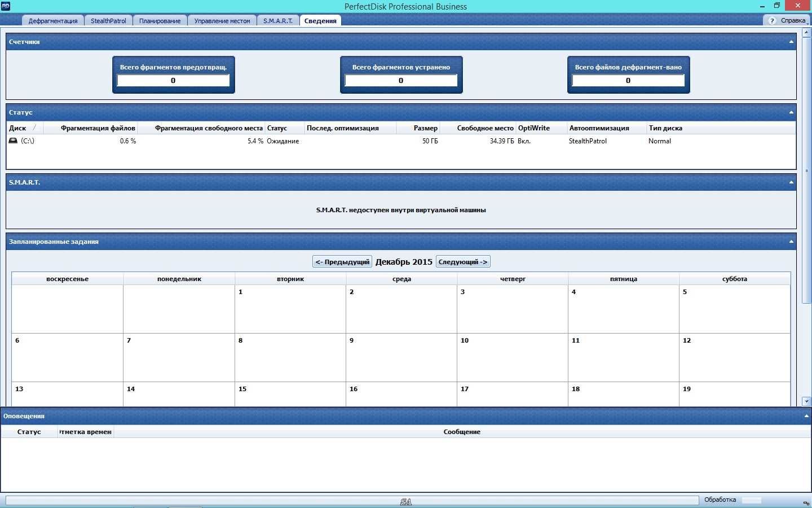
Task: Click the Следующий month button
Action: (x=463, y=262)
